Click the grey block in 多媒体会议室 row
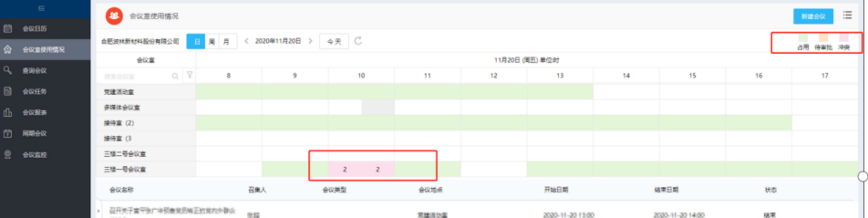The width and height of the screenshot is (868, 218). [x=378, y=107]
